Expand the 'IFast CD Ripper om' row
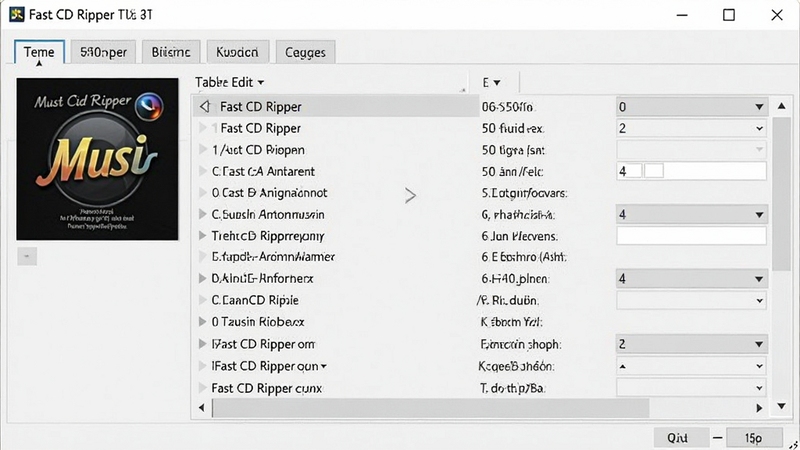 coord(203,344)
